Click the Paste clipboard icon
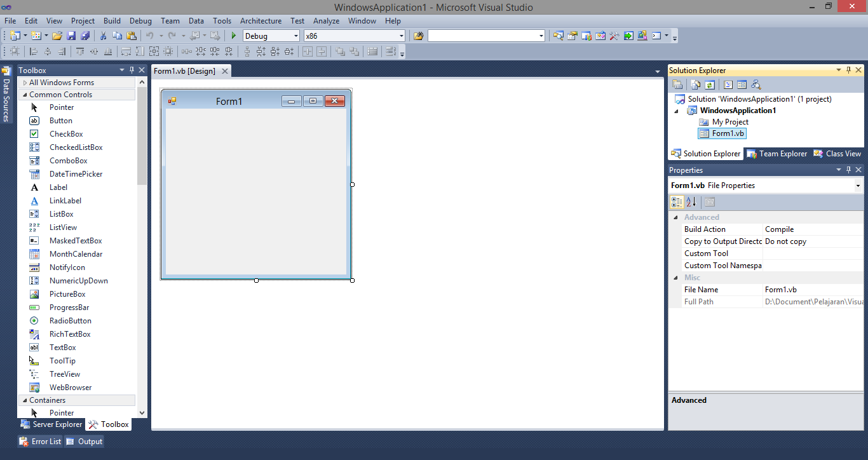 pos(132,36)
